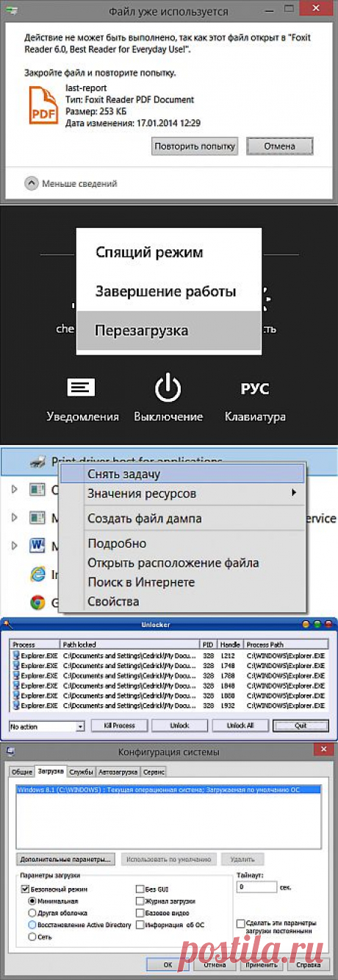This screenshot has height=980, width=338.
Task: Select Unlocker row with handle 1848
Action: pyautogui.click(x=169, y=684)
